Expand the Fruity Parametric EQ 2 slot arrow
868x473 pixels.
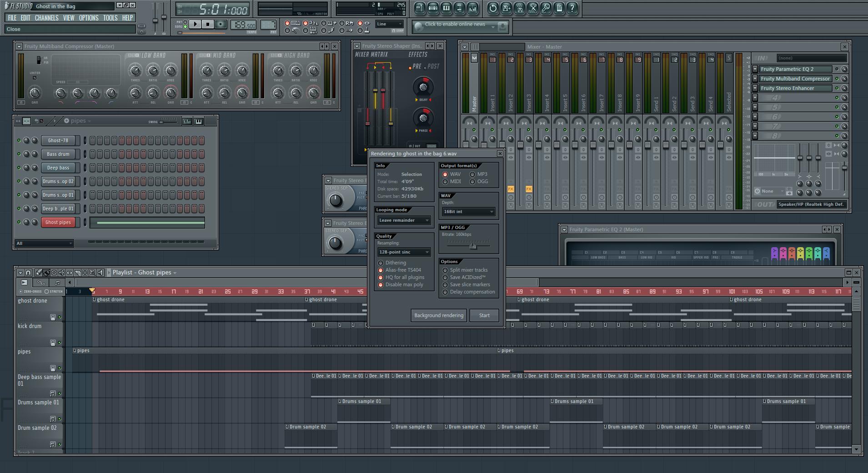tap(755, 69)
